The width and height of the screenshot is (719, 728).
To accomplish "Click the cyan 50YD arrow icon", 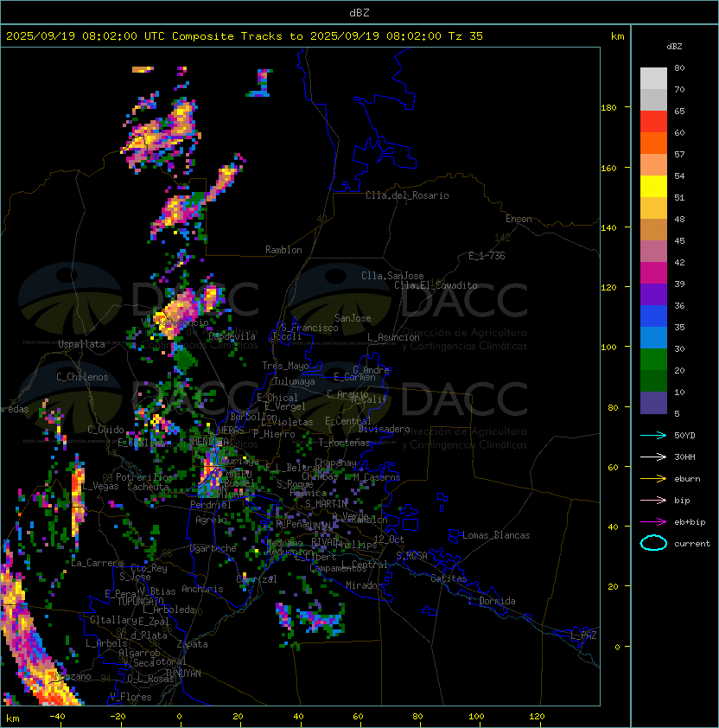I will coord(653,436).
